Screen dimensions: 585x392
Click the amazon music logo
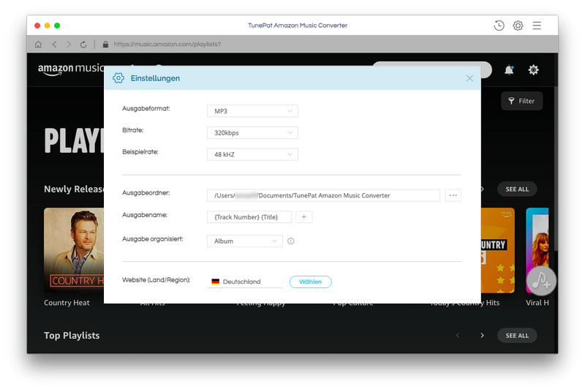tap(71, 69)
